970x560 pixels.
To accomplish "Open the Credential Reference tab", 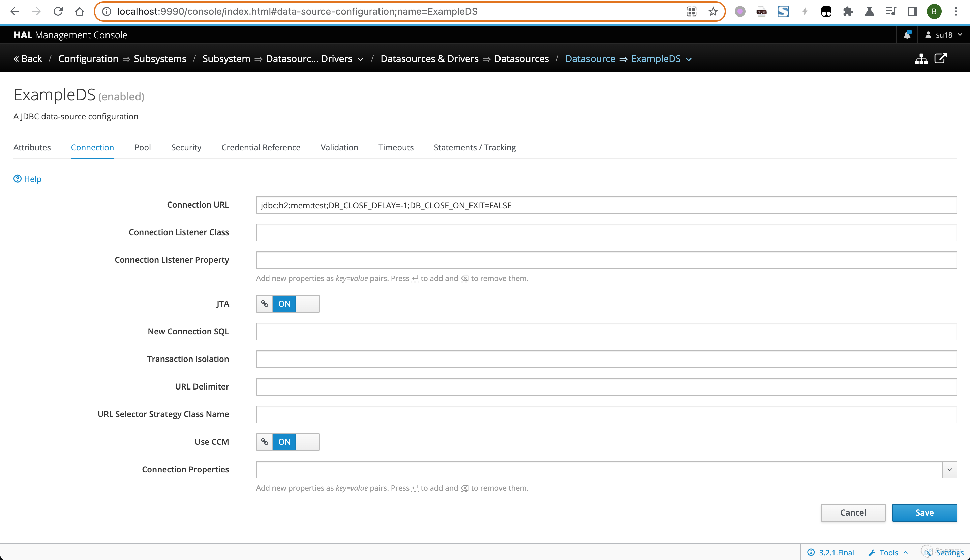I will [x=261, y=147].
